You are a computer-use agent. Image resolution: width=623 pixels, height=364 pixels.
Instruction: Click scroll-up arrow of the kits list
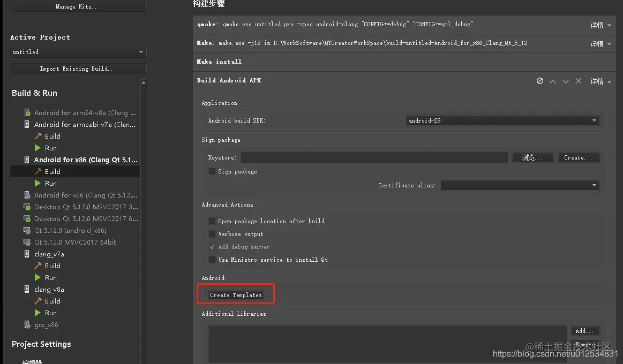click(144, 82)
